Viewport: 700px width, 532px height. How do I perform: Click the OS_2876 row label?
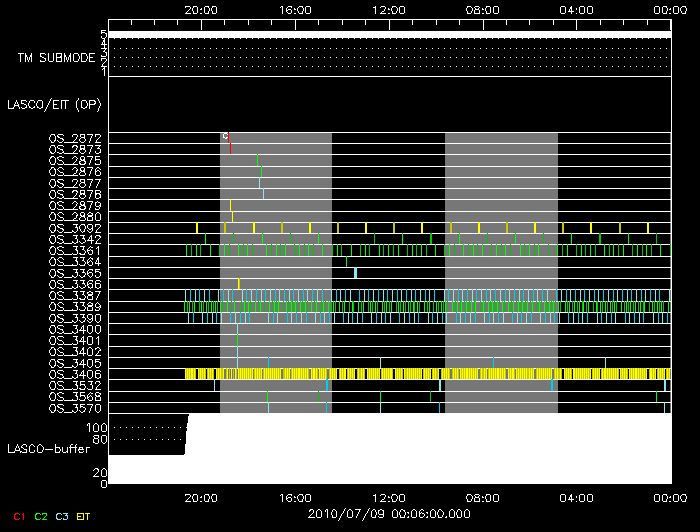click(75, 172)
